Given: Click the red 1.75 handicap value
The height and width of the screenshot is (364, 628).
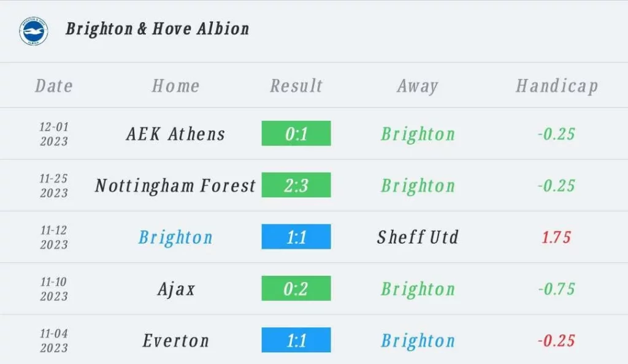Looking at the screenshot, I should 556,237.
